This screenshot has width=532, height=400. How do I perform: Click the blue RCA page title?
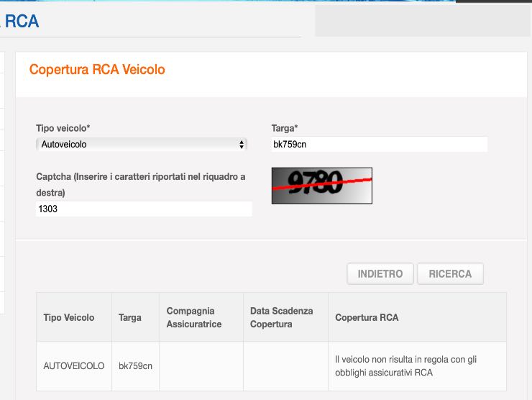click(x=22, y=22)
